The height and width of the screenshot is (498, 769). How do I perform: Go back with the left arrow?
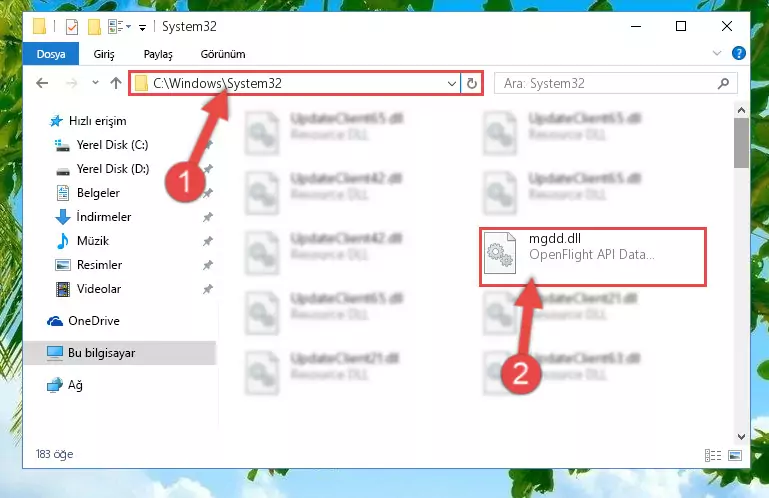click(42, 83)
